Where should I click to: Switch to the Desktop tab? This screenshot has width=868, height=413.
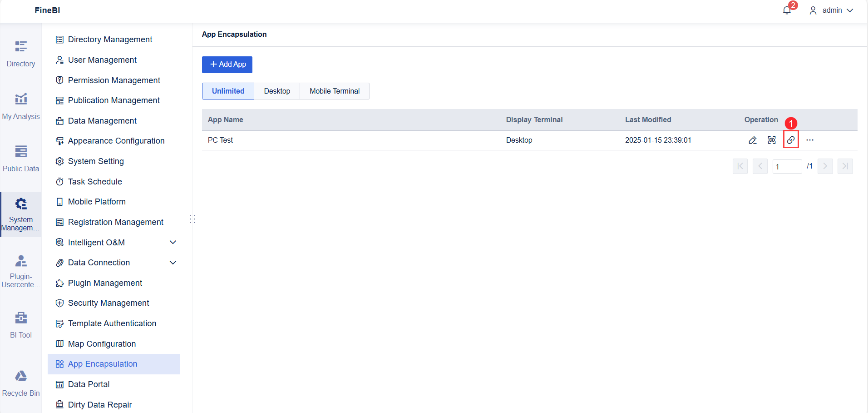click(x=277, y=91)
